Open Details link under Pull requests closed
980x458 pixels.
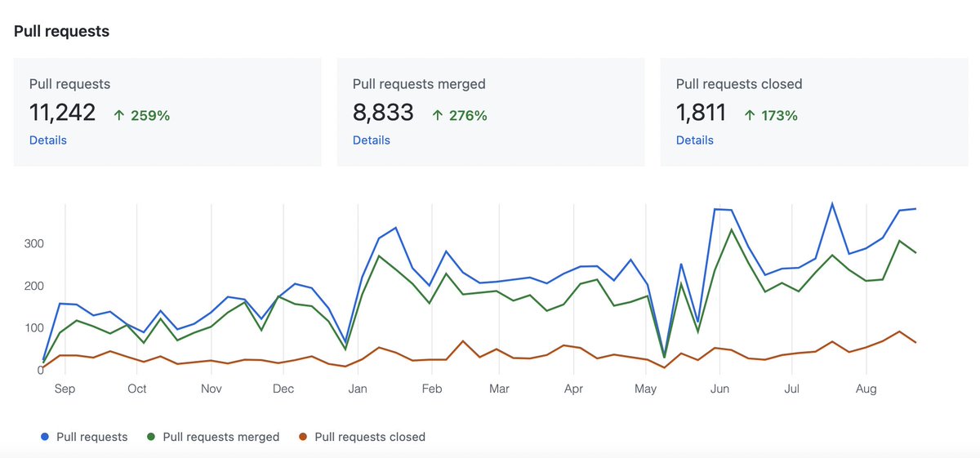coord(695,140)
